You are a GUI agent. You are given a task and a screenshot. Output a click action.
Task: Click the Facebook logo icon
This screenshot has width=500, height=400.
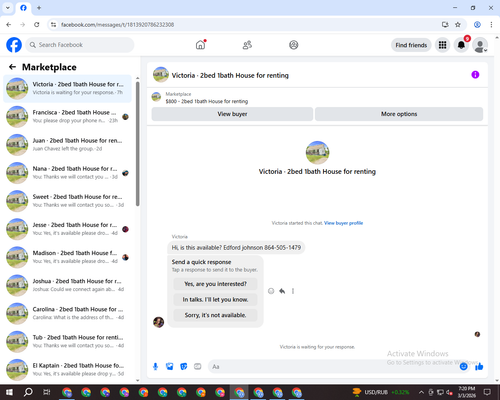(14, 45)
